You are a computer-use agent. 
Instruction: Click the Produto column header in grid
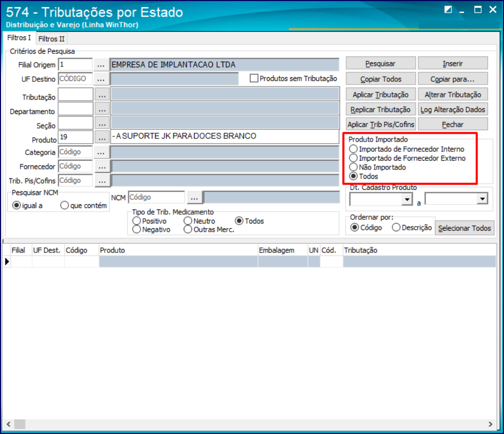[x=179, y=250]
